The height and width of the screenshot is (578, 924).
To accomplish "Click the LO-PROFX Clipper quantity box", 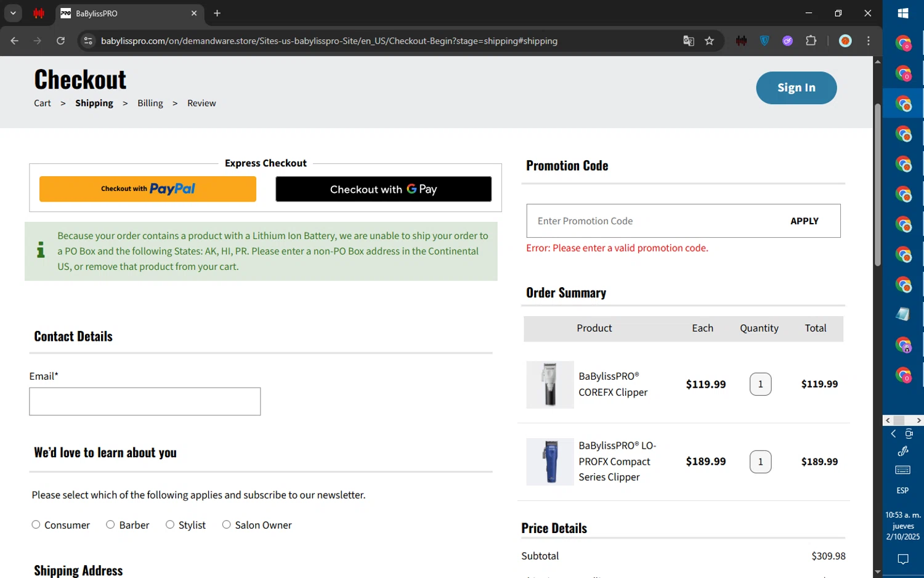I will pyautogui.click(x=760, y=462).
